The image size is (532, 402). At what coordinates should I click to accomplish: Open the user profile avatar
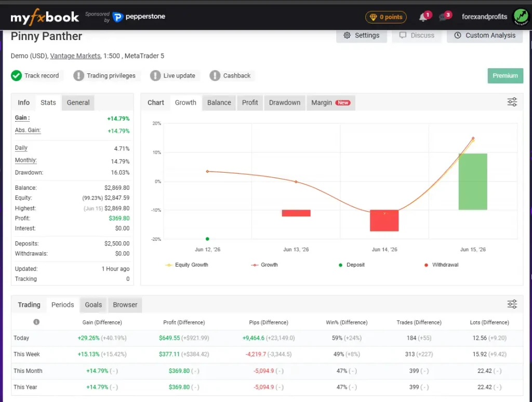pyautogui.click(x=521, y=17)
